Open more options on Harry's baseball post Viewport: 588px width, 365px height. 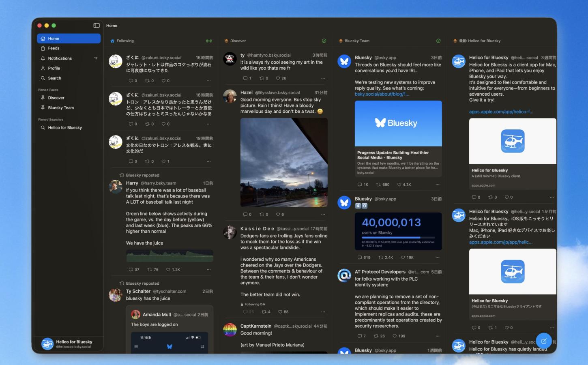click(209, 270)
